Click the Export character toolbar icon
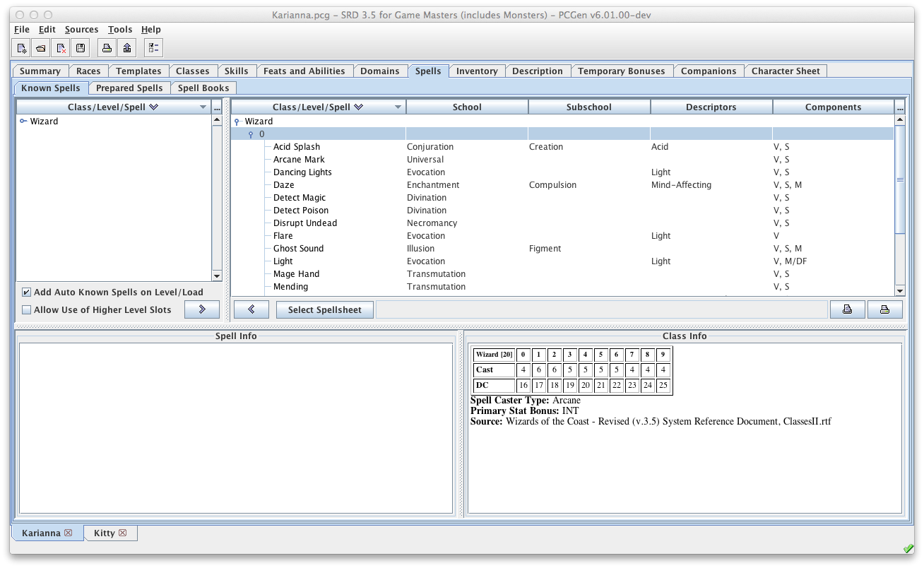The width and height of the screenshot is (924, 568). [x=126, y=48]
